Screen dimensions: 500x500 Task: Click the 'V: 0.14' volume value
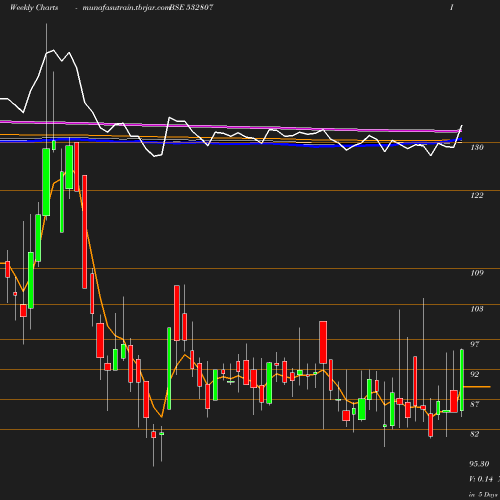click(481, 479)
